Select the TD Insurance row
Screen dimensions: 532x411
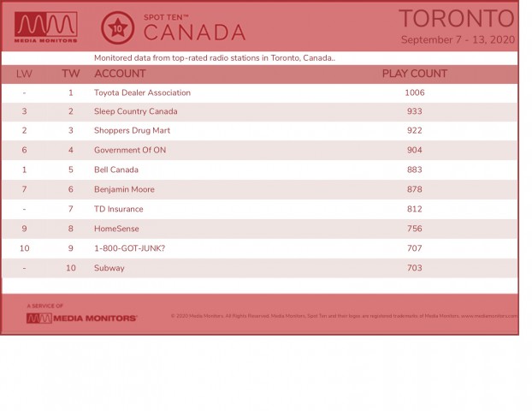pyautogui.click(x=259, y=209)
